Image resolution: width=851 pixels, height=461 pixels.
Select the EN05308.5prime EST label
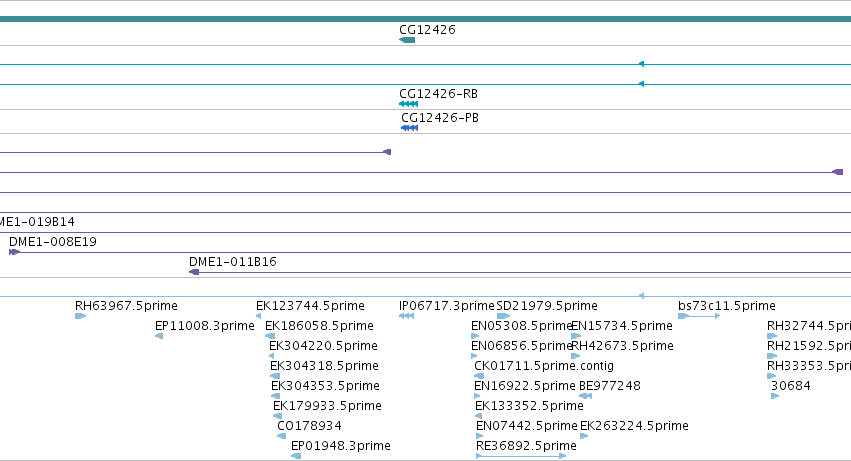click(522, 326)
